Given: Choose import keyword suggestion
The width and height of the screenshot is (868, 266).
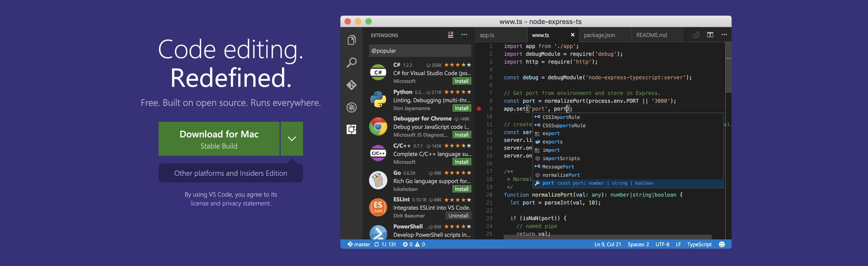Looking at the screenshot, I should point(628,150).
